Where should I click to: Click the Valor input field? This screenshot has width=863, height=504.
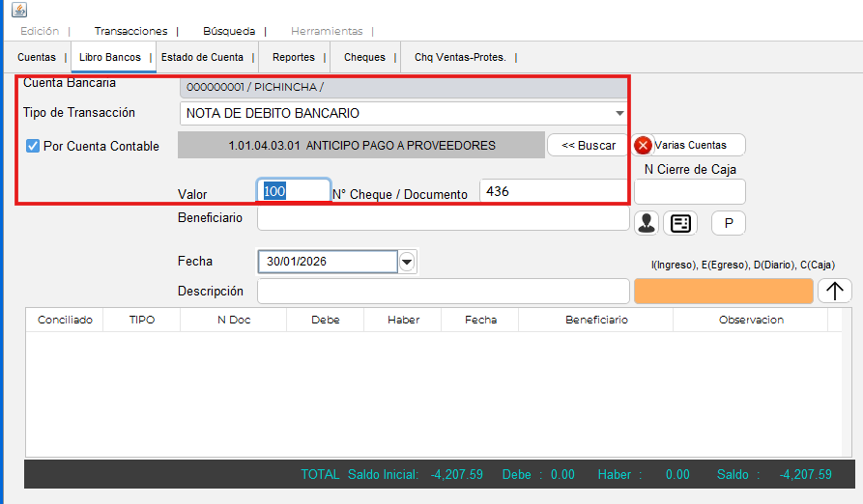(294, 191)
